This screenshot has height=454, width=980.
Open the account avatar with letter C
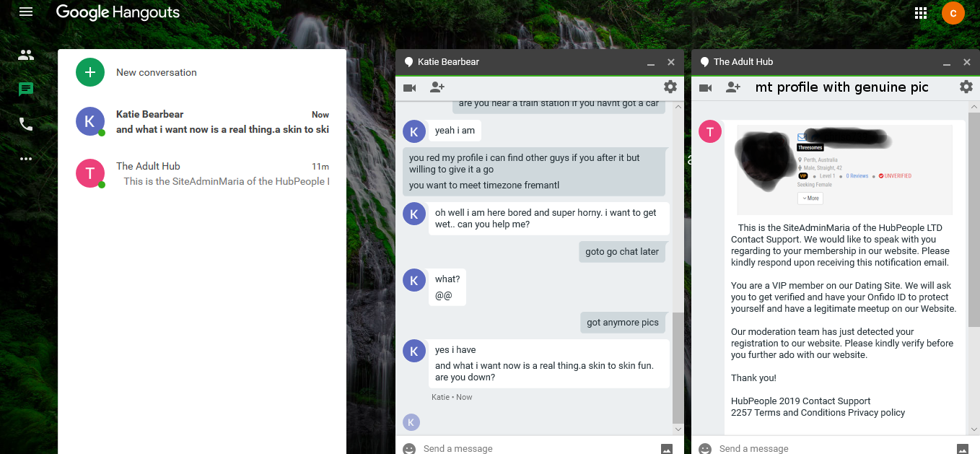coord(953,13)
